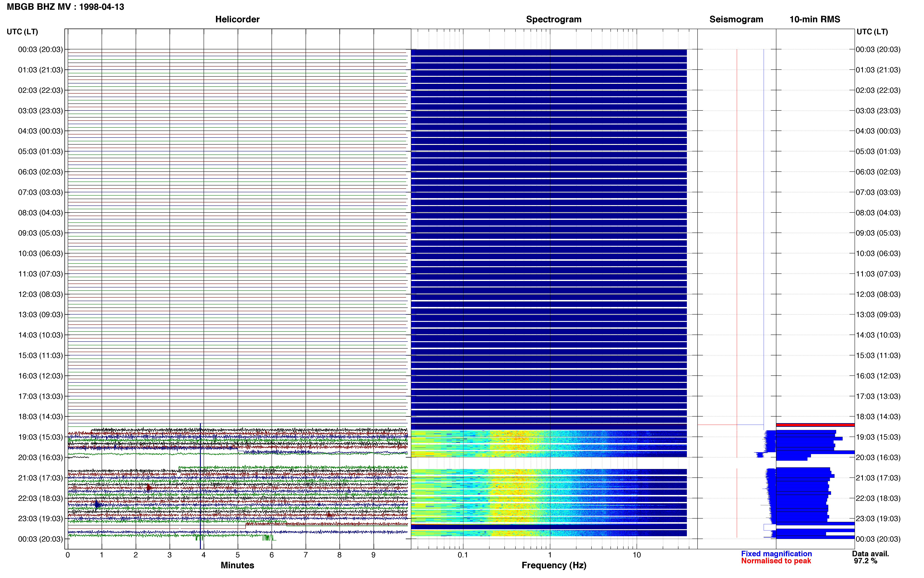Click the left time label '02:03 (22:03)'
The image size is (924, 578).
[x=41, y=90]
